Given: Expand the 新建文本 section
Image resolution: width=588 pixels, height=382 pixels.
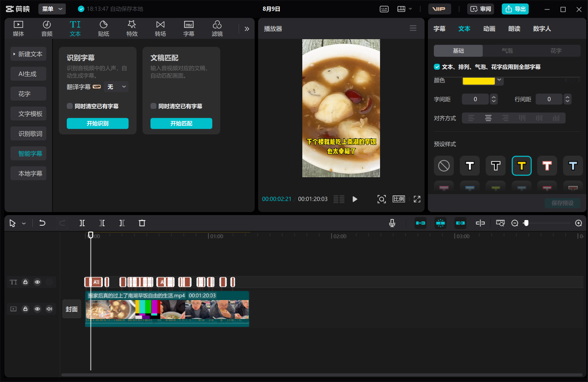Looking at the screenshot, I should [28, 54].
